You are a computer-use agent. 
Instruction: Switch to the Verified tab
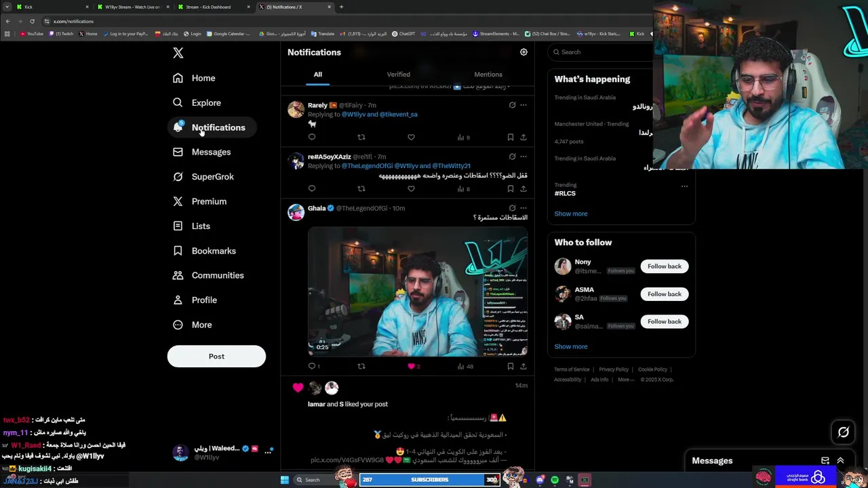398,75
